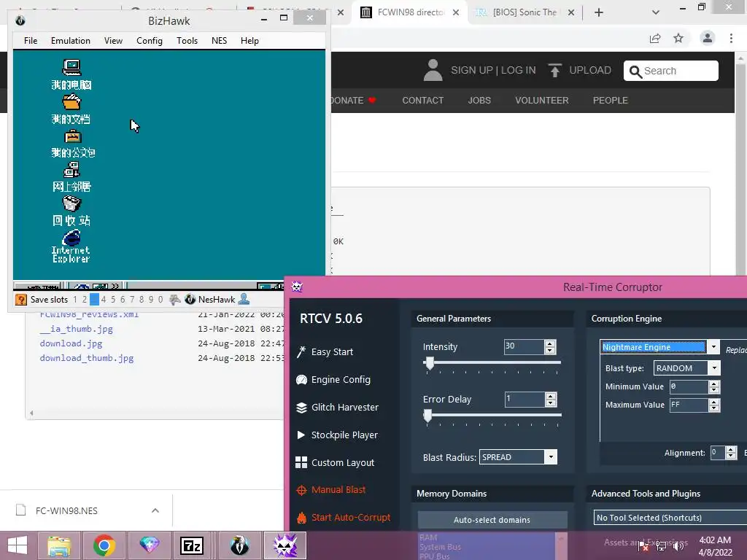Image resolution: width=747 pixels, height=560 pixels.
Task: Select the 回收站 recycle bin icon
Action: point(71,204)
